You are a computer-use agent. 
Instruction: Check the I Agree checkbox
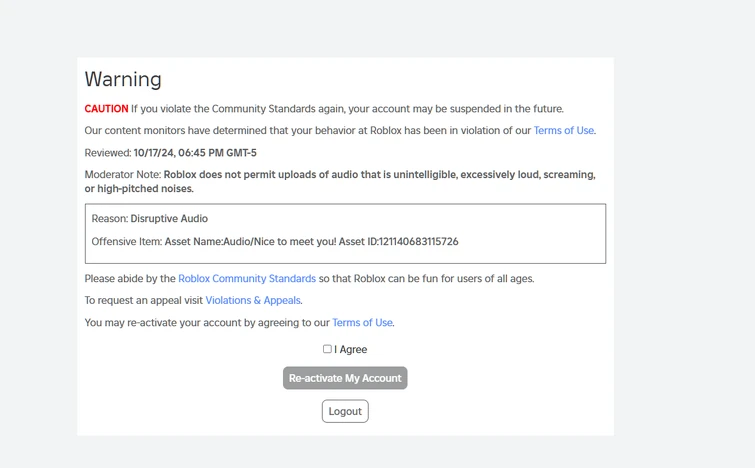(327, 349)
